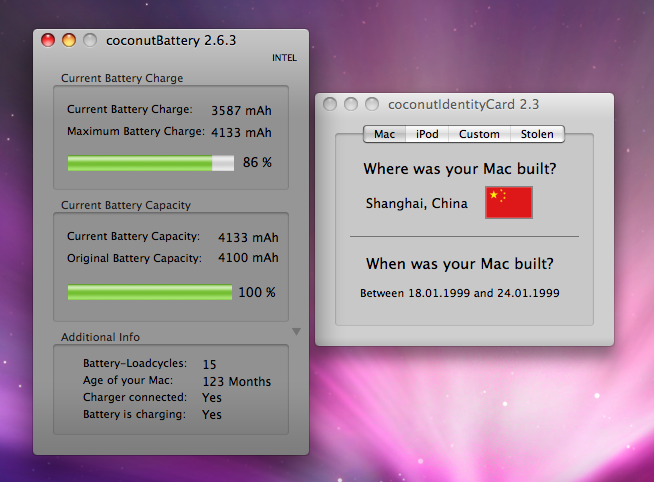
Task: Select the maximum battery charge value 4133 mAh
Action: point(241,133)
